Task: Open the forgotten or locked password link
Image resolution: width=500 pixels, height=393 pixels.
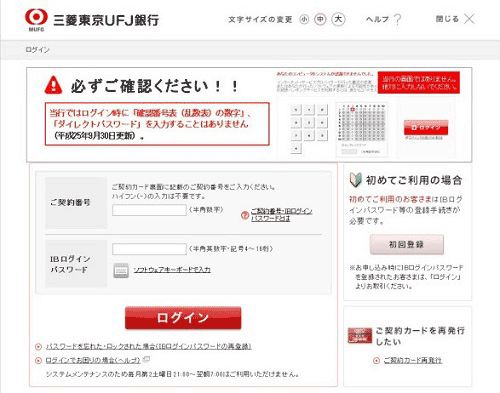Action: point(148,346)
